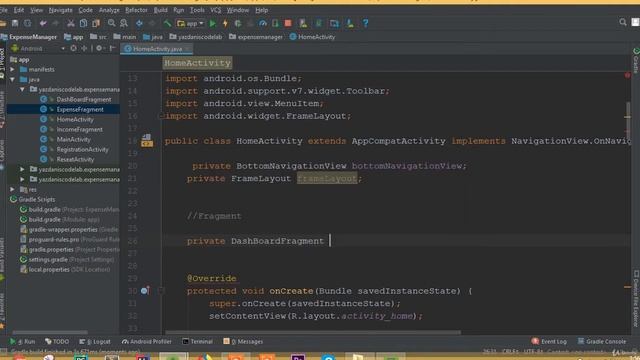The height and width of the screenshot is (360, 640).
Task: Click the related XML file gutter icon
Action: tap(147, 140)
